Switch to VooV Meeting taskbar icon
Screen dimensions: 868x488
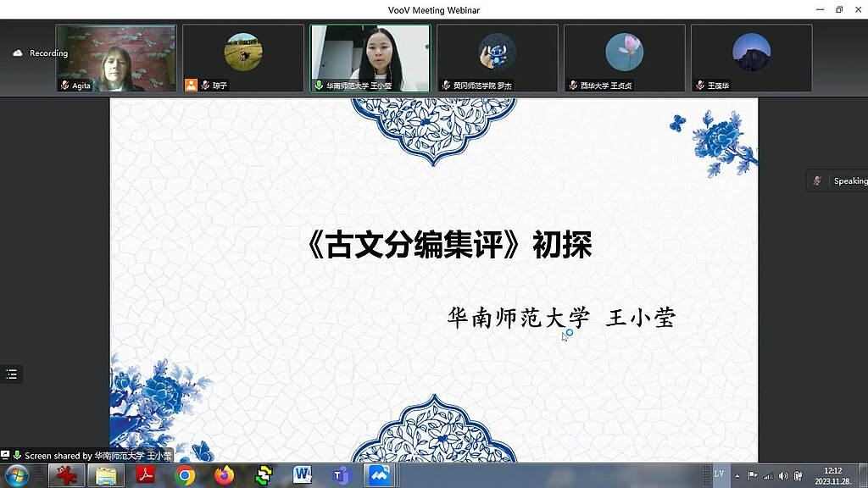(x=379, y=476)
